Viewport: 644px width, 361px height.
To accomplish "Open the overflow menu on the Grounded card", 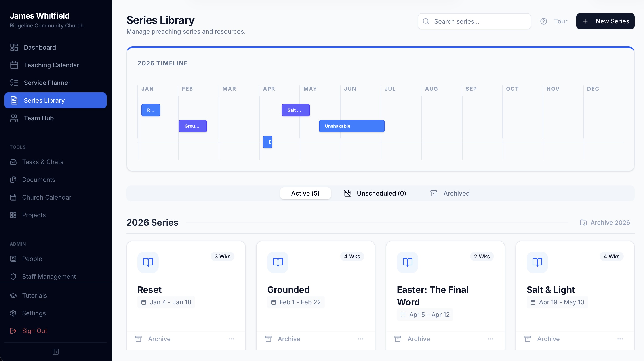I will click(361, 339).
